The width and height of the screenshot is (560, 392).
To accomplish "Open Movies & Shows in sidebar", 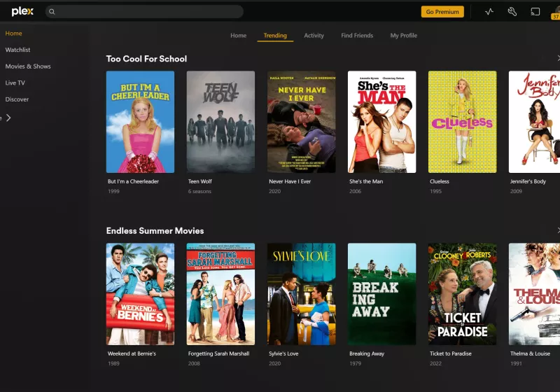I will (x=28, y=66).
